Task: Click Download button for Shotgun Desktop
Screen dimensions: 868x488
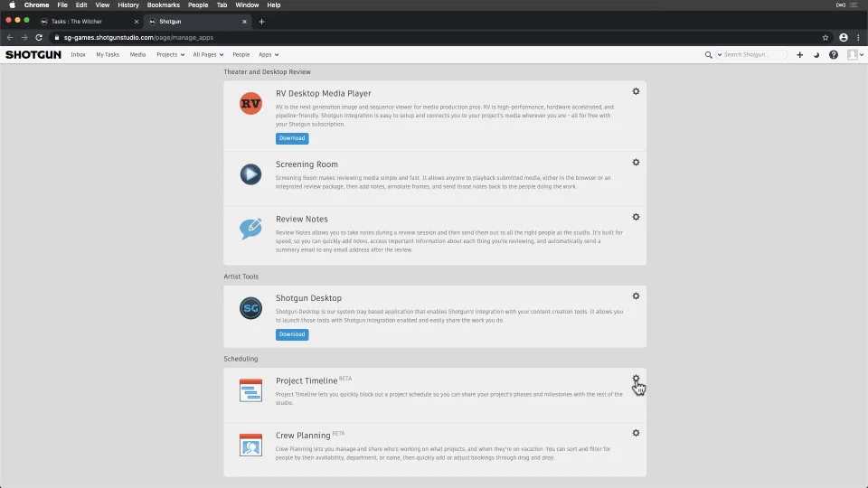Action: point(292,334)
